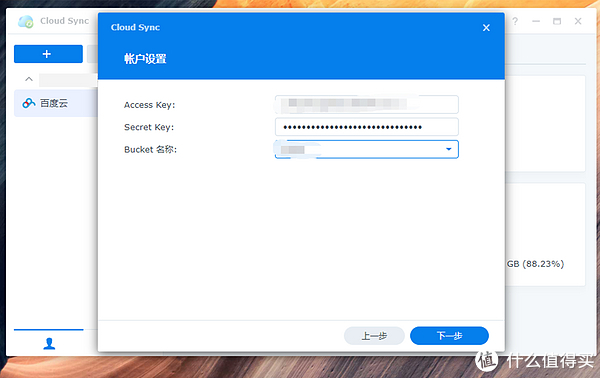Click the plus button to add a connection
Image resolution: width=600 pixels, height=378 pixels.
[48, 54]
